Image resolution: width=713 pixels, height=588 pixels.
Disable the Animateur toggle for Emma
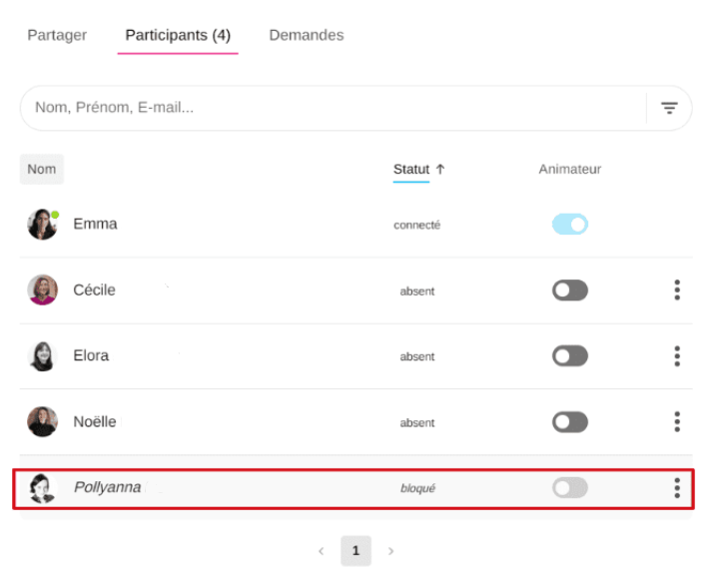pos(570,225)
